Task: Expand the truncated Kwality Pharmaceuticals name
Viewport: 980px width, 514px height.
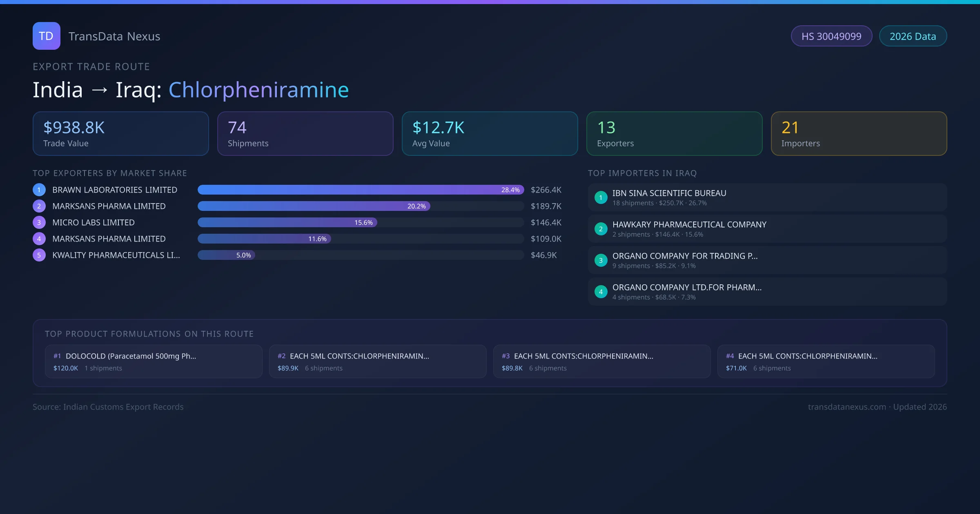Action: tap(116, 255)
